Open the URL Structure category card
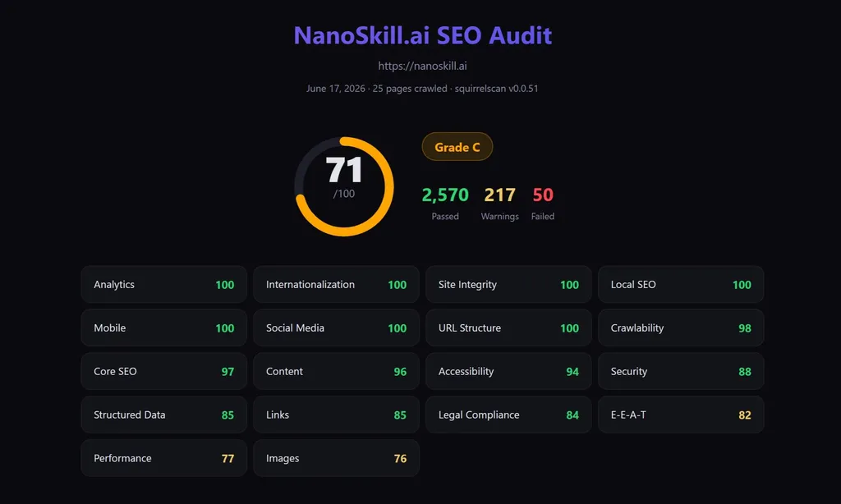 (x=508, y=328)
